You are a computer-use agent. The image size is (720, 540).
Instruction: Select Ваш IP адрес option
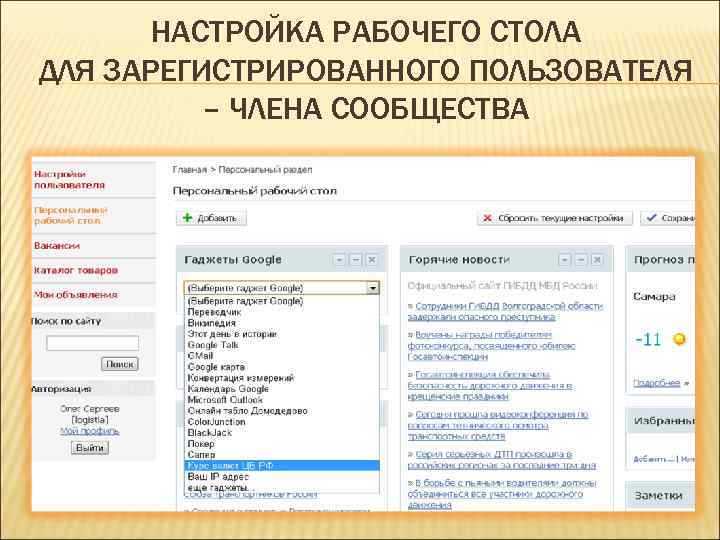coord(282,477)
